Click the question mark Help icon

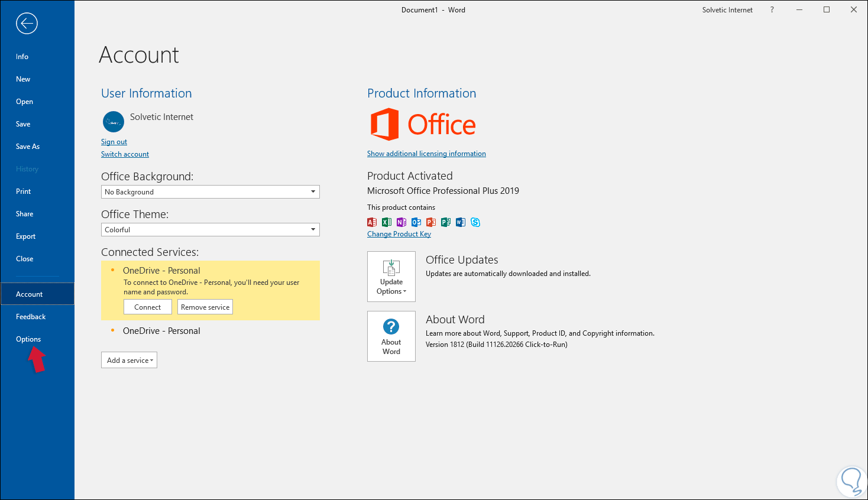point(772,10)
